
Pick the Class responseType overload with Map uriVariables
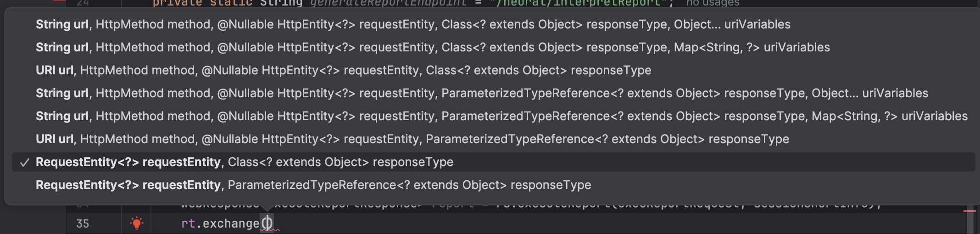(433, 47)
